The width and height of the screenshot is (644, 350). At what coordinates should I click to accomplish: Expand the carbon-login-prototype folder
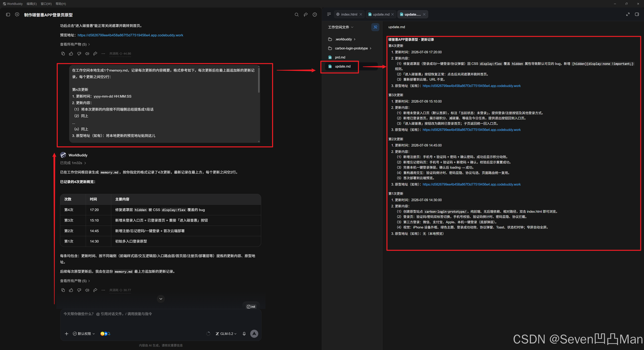350,48
